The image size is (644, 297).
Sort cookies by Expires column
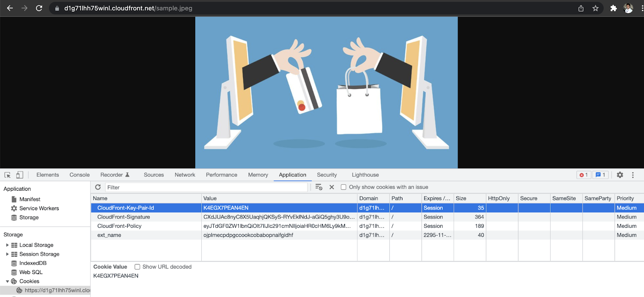tap(438, 198)
